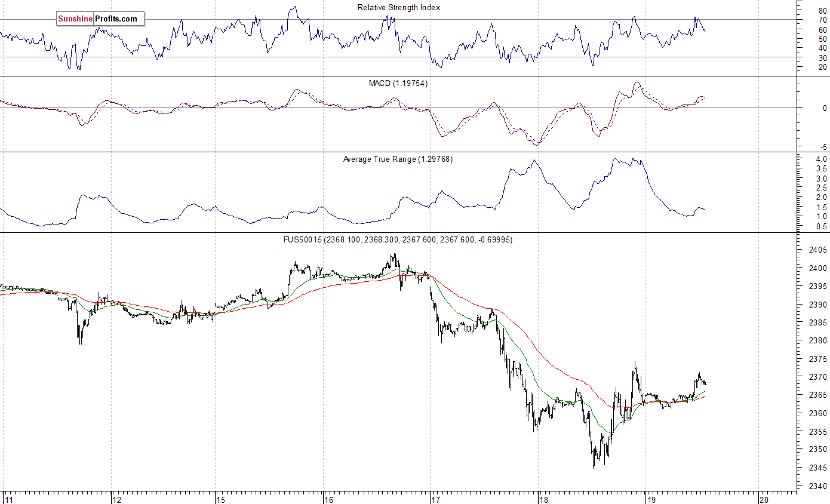Click the 2340 price axis label
The image size is (830, 504).
(819, 485)
